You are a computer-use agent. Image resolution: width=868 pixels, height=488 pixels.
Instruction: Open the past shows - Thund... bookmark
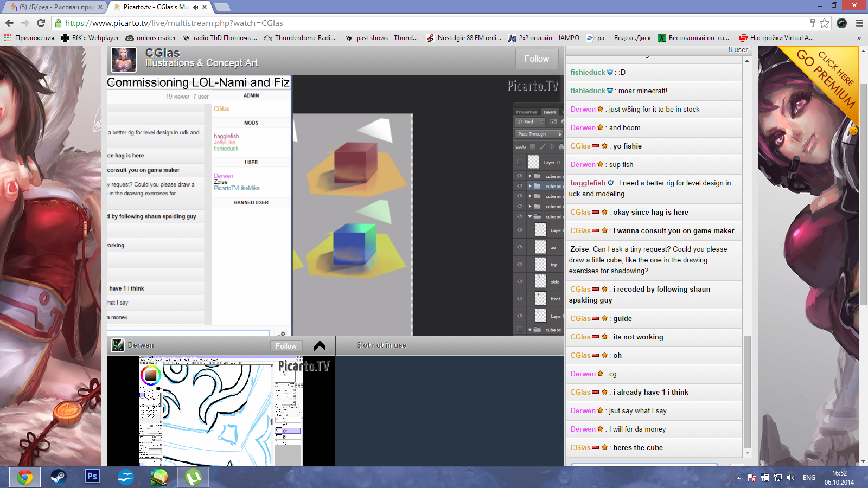[x=381, y=38]
